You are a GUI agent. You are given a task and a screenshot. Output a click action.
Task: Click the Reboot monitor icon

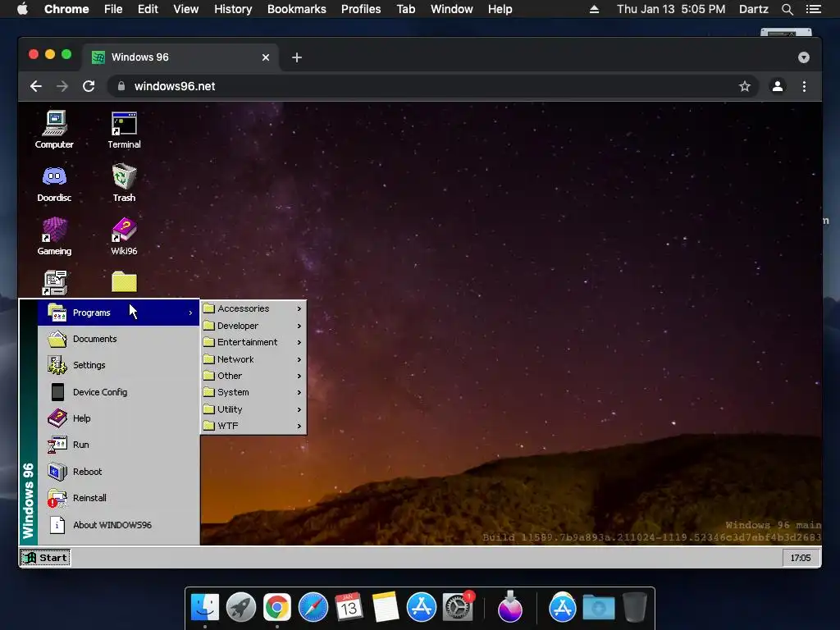point(57,472)
